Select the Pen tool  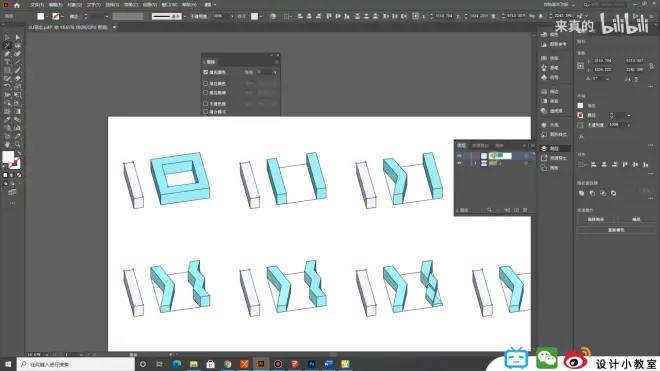tap(8, 54)
